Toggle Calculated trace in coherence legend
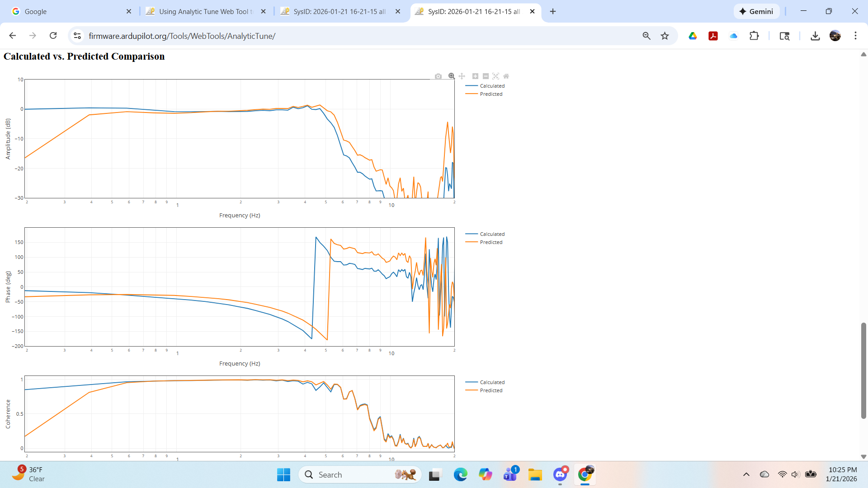Viewport: 868px width, 488px height. (492, 382)
